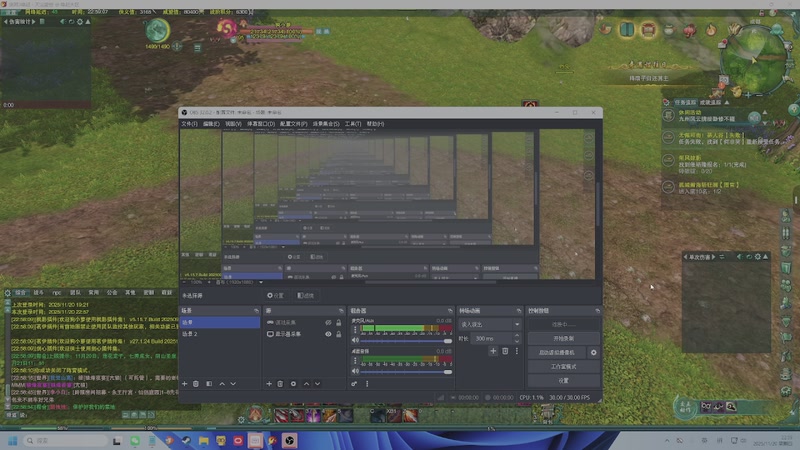
Task: Open mail icon beside the minimap
Action: [722, 45]
